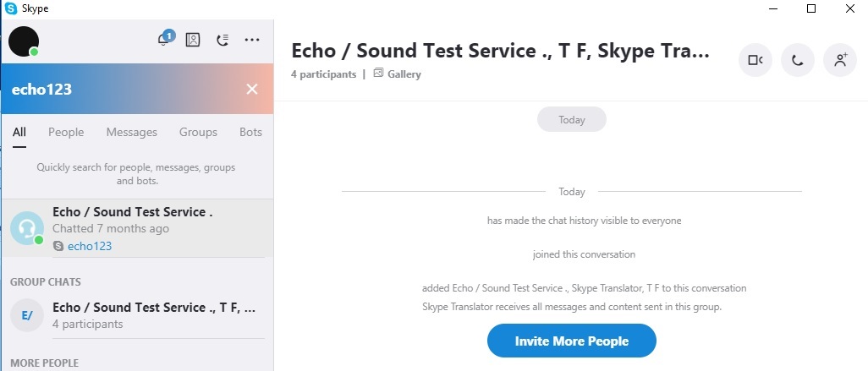Viewport: 868px width, 371px height.
Task: Start an audio call with the group
Action: [797, 60]
